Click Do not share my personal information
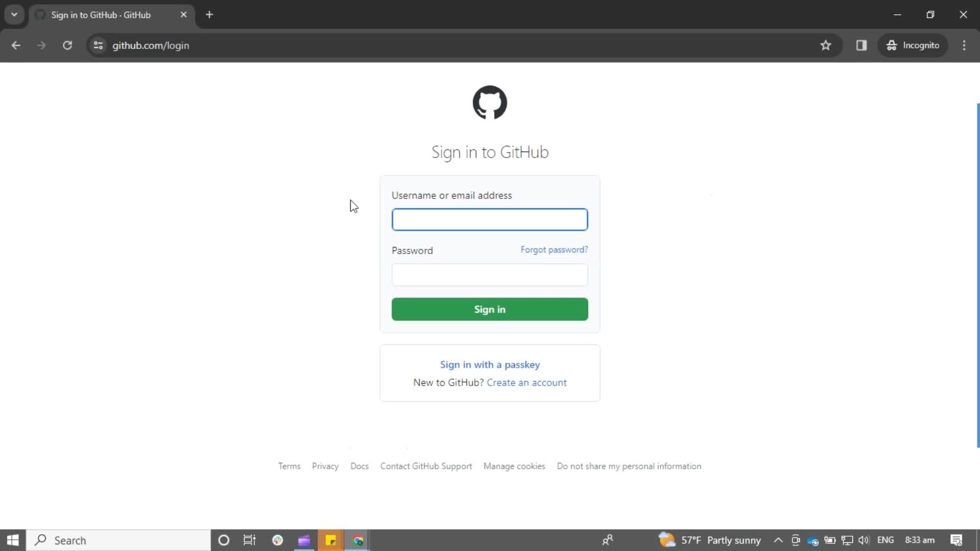Screen dimensions: 980x551 [x=629, y=466]
